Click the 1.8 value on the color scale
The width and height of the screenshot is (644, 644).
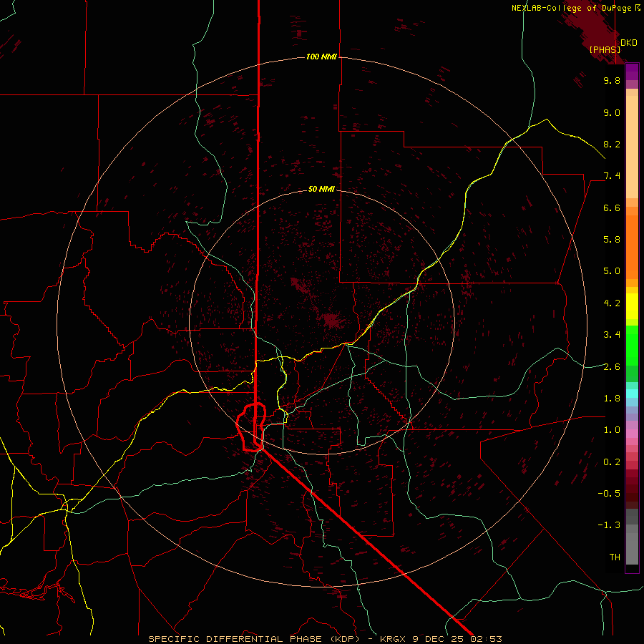[612, 399]
